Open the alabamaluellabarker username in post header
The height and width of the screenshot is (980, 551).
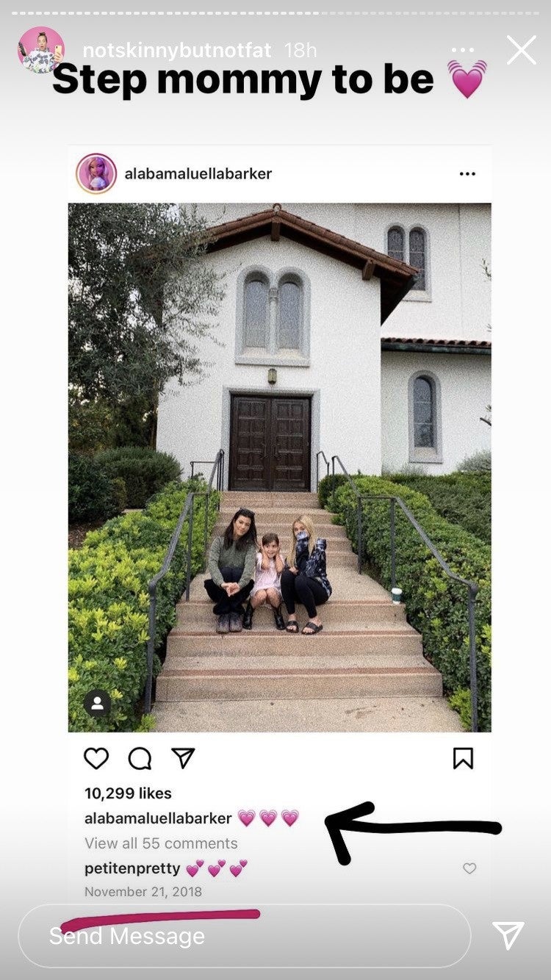pyautogui.click(x=198, y=174)
